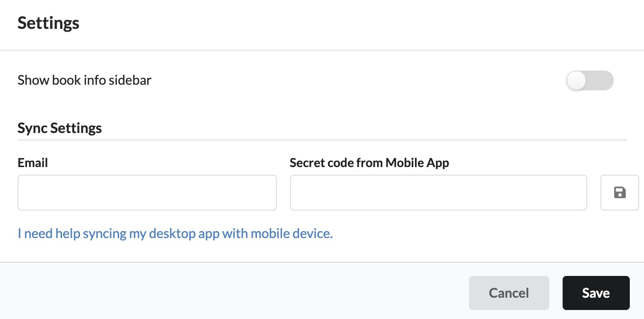Screen dimensions: 644x319
Task: Open the help syncing desktop app link
Action: tap(175, 233)
